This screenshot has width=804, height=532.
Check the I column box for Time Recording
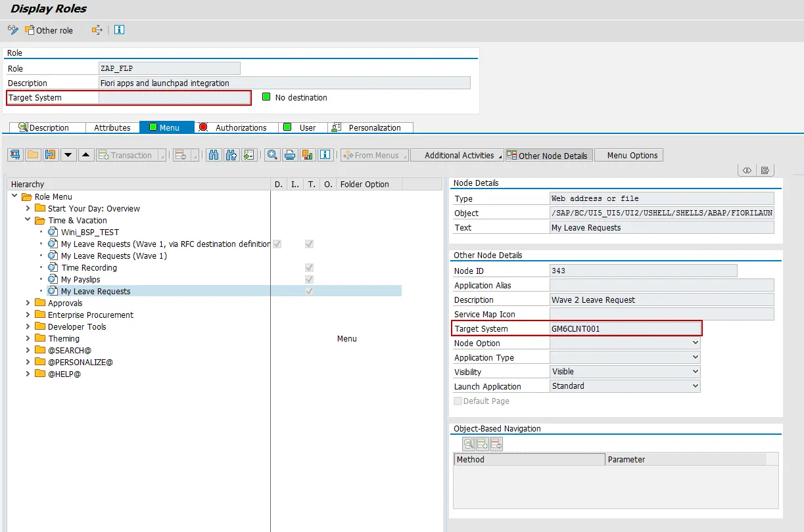(x=309, y=267)
